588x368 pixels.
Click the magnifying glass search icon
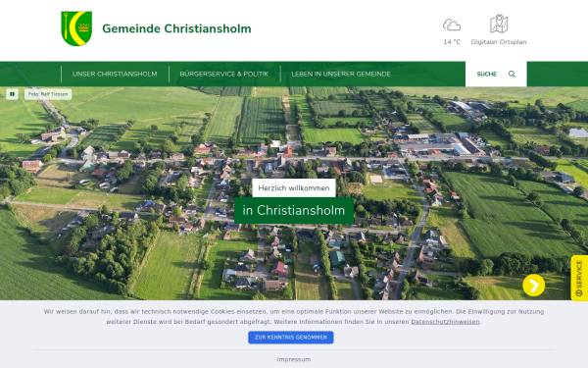512,74
